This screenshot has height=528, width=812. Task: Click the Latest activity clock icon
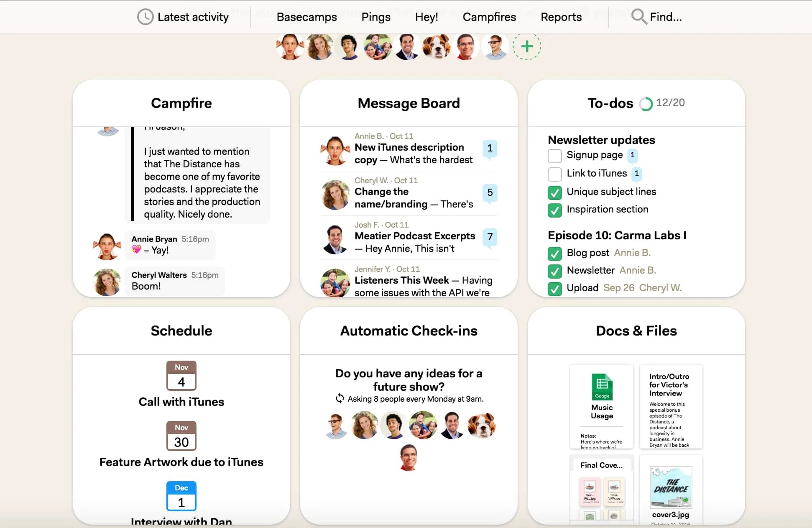(x=144, y=16)
